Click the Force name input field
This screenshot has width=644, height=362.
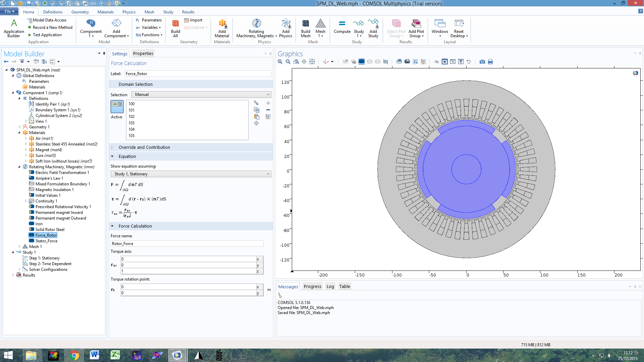pos(187,244)
